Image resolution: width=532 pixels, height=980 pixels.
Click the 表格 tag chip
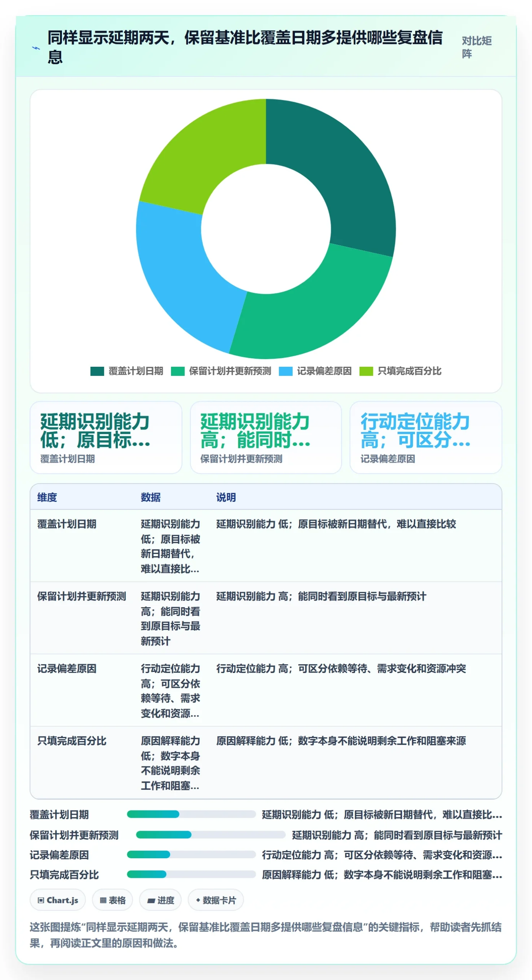pyautogui.click(x=112, y=900)
